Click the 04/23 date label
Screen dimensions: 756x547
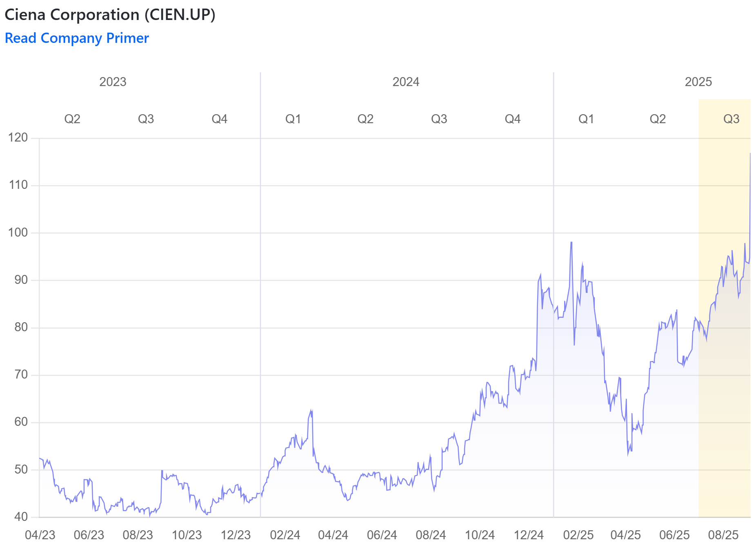point(40,535)
